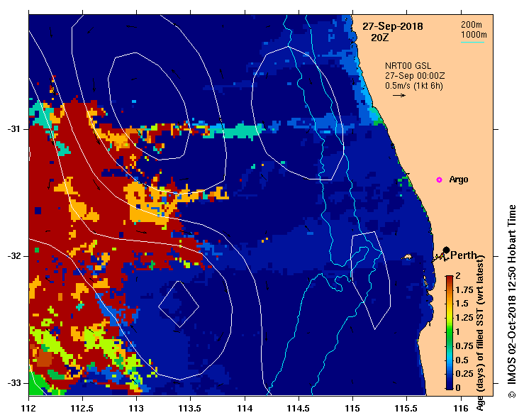Click latitude axis label -32

click(x=13, y=256)
